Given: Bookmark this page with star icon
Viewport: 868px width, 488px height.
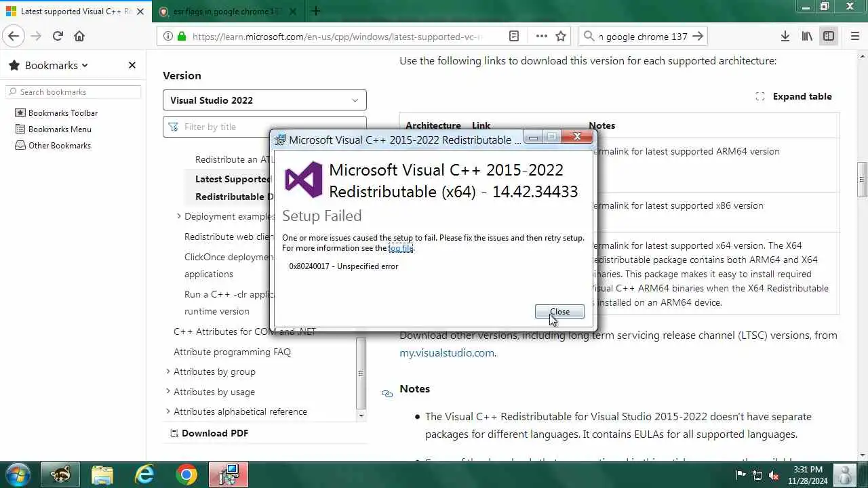Looking at the screenshot, I should tap(561, 37).
